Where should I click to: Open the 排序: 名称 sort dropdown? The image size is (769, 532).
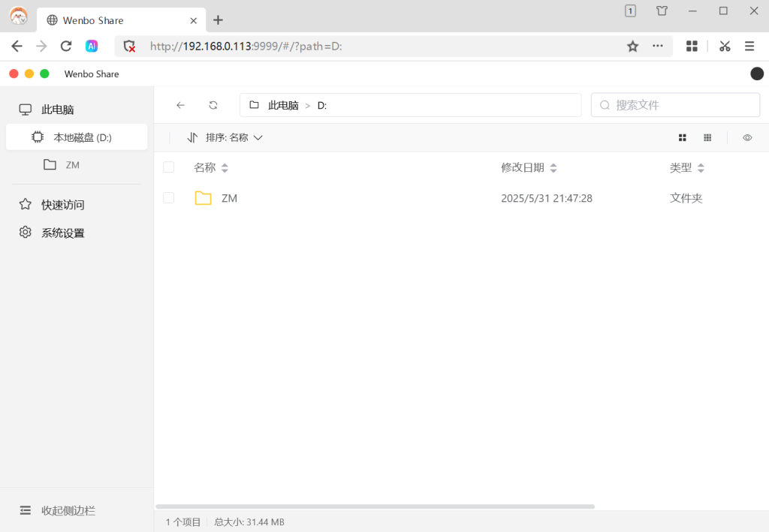[x=225, y=137]
